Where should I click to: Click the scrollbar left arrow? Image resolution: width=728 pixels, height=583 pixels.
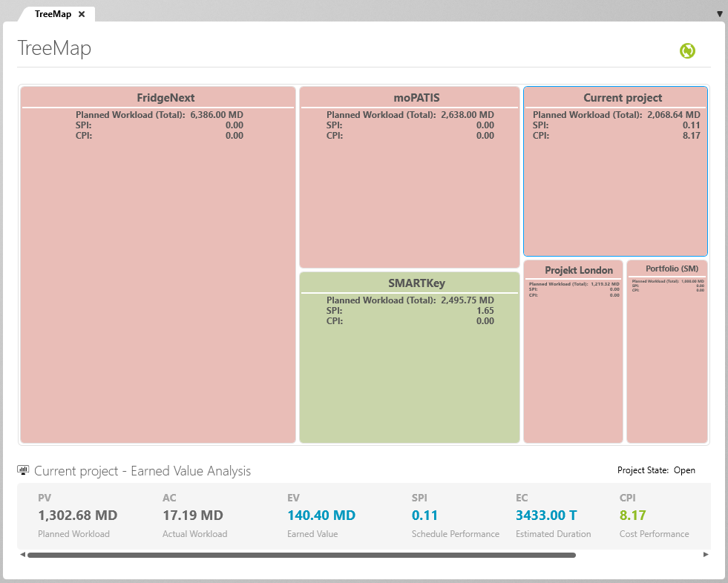(x=22, y=554)
